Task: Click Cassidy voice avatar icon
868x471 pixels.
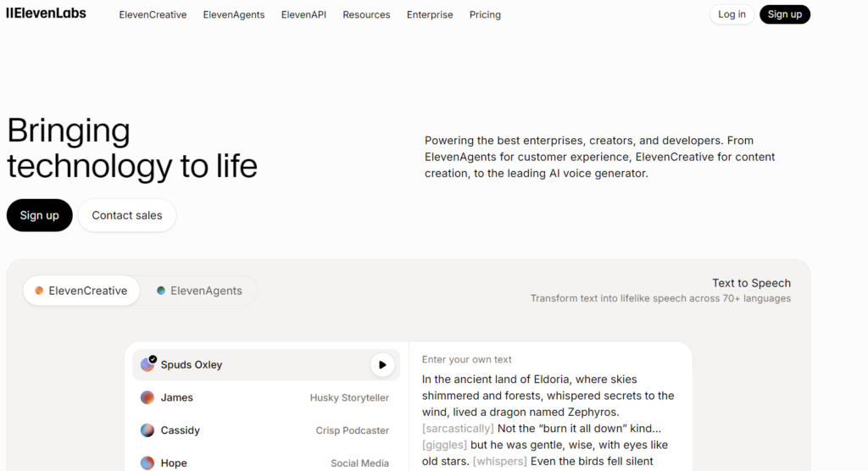Action: tap(147, 430)
